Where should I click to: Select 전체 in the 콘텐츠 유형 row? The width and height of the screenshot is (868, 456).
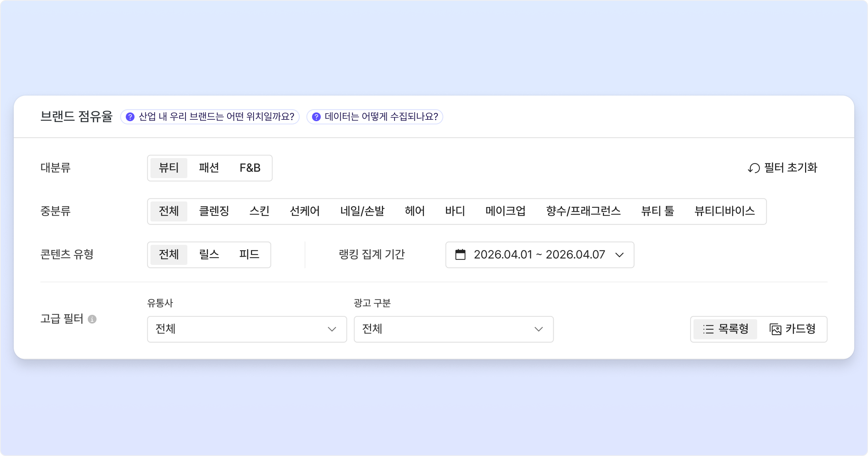pos(169,255)
